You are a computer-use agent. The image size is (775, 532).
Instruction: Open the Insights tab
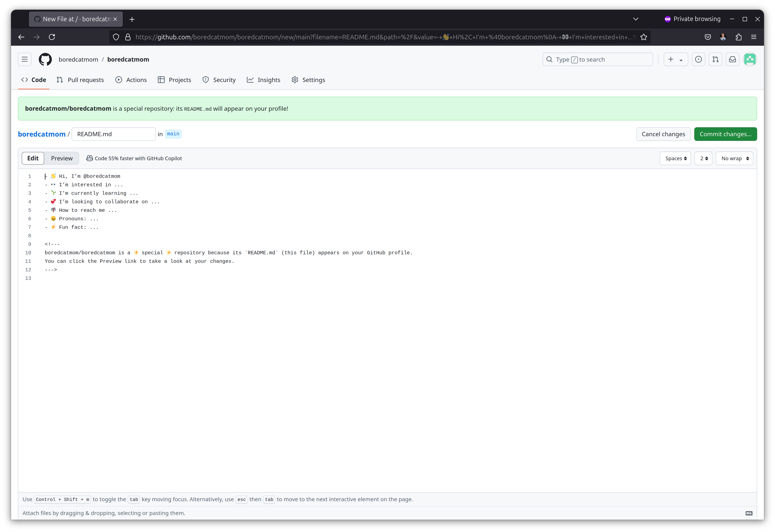[x=263, y=80]
